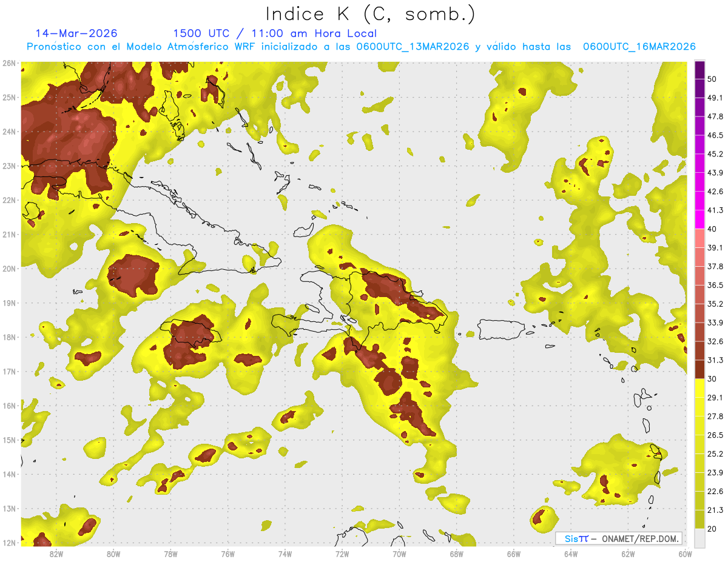Click the 26N latitude label
Screen dimensions: 728x562
9,63
